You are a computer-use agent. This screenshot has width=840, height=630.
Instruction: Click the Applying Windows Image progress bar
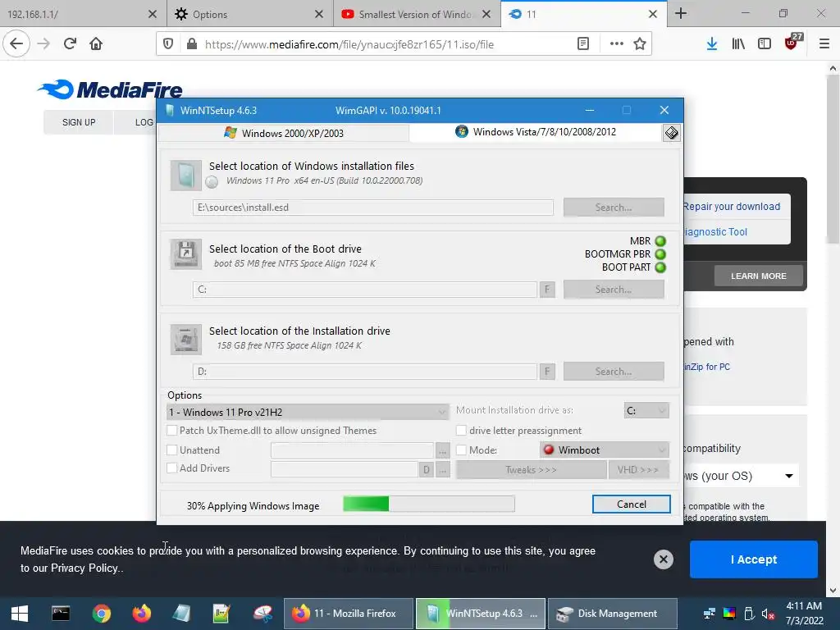(x=428, y=504)
